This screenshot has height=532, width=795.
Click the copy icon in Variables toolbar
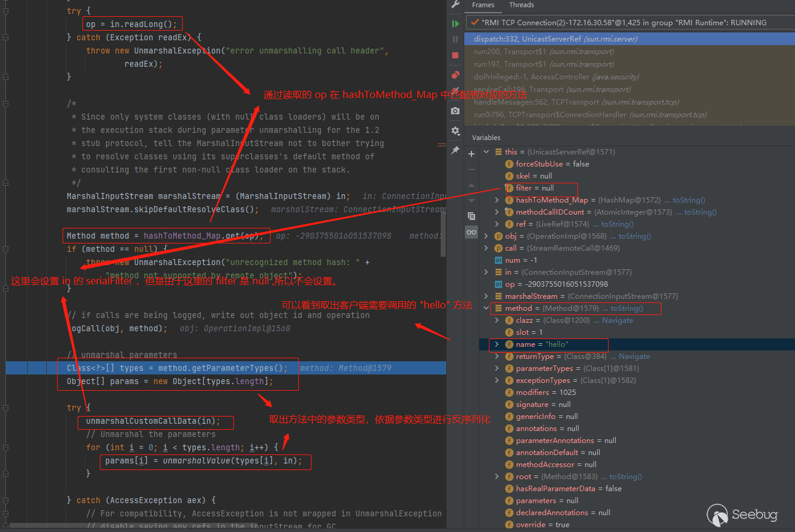coord(471,216)
